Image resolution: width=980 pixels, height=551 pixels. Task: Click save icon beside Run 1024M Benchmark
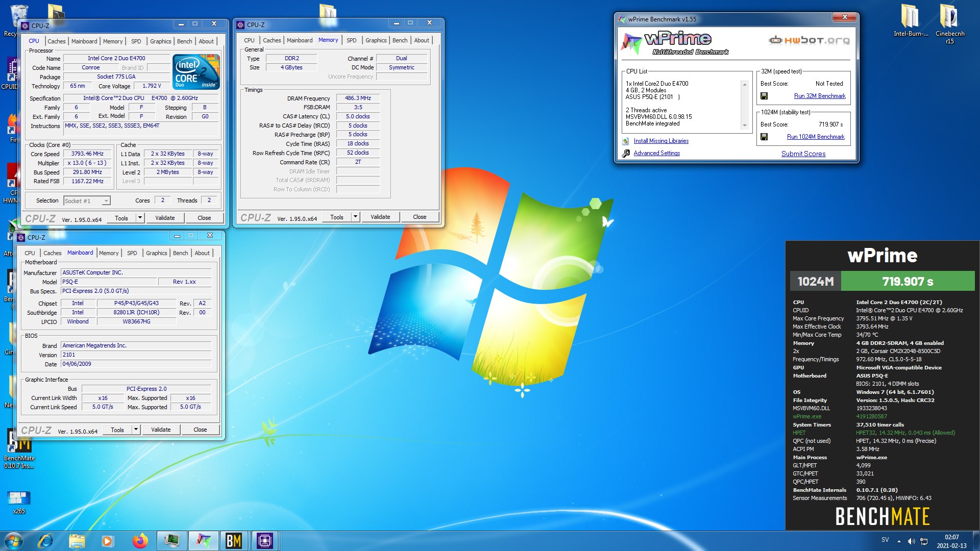(x=764, y=137)
